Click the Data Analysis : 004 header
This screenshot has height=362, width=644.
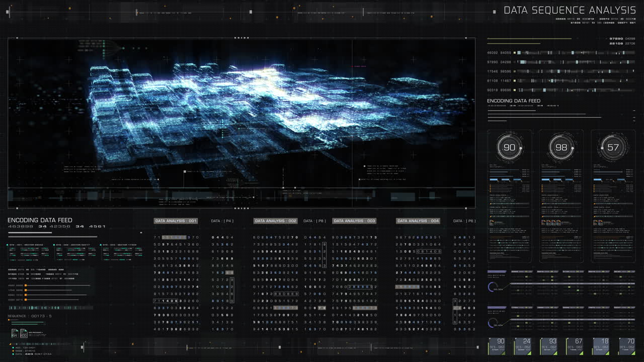[x=418, y=221]
